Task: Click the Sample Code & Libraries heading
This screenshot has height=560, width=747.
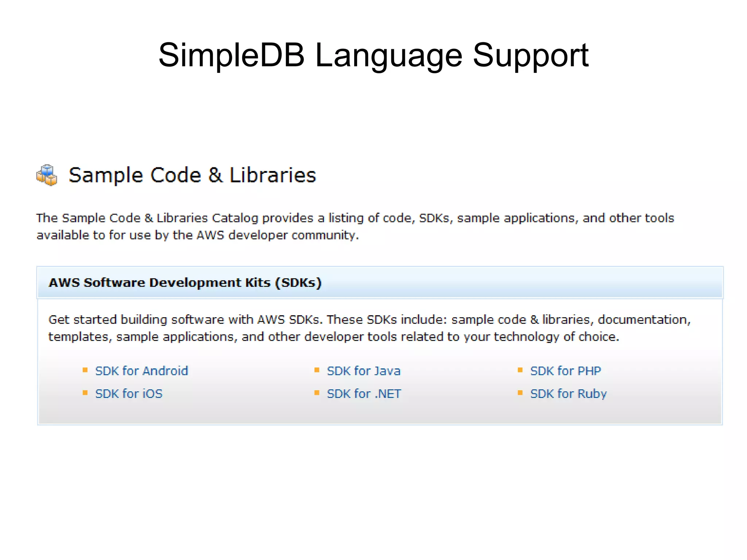Action: point(192,175)
